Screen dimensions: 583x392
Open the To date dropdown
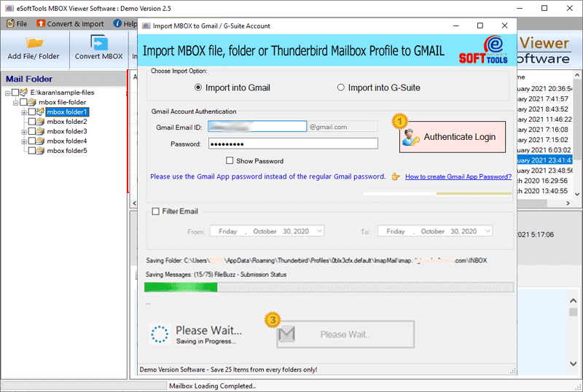[488, 231]
